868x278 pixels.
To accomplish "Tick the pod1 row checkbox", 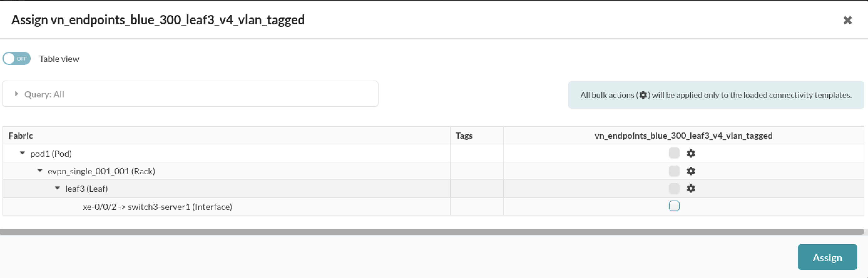I will 674,153.
